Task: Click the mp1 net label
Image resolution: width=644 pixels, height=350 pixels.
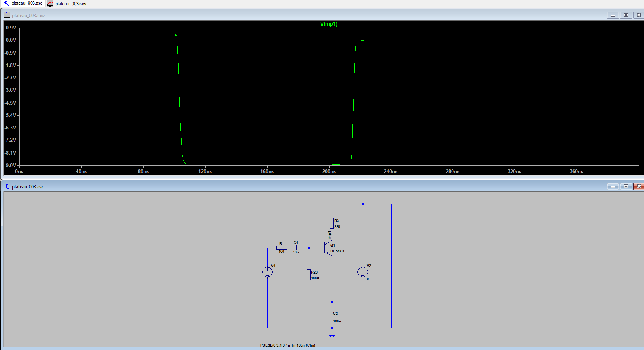Action: tap(330, 235)
